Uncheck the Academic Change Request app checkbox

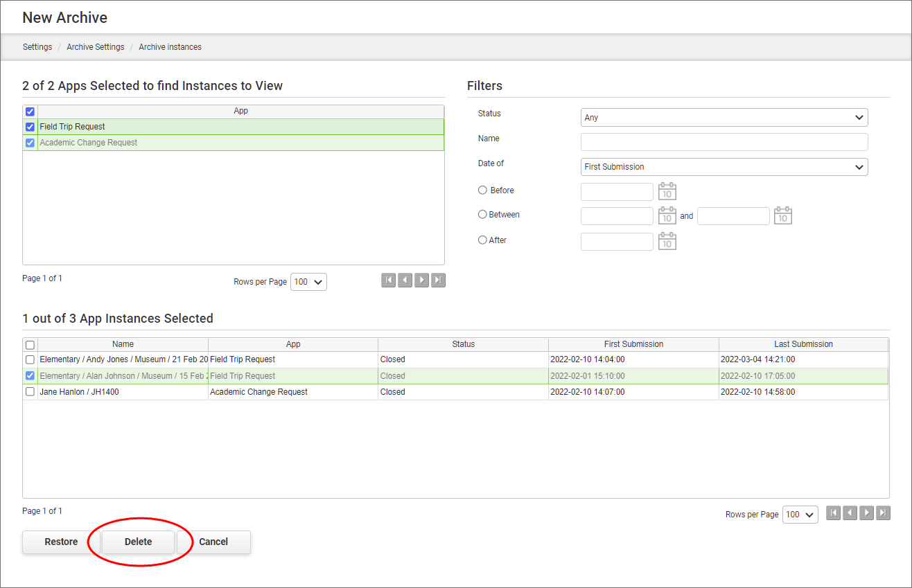[30, 143]
